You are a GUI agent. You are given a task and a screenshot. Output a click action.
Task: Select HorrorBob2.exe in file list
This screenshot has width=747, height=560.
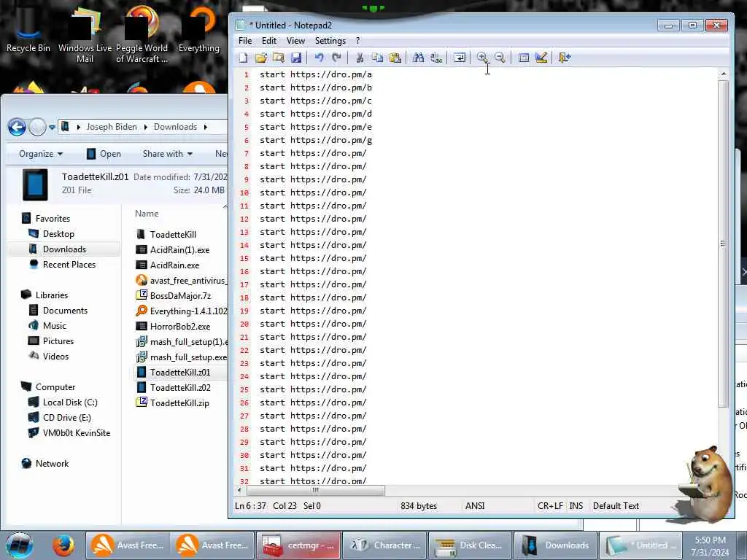point(173,326)
